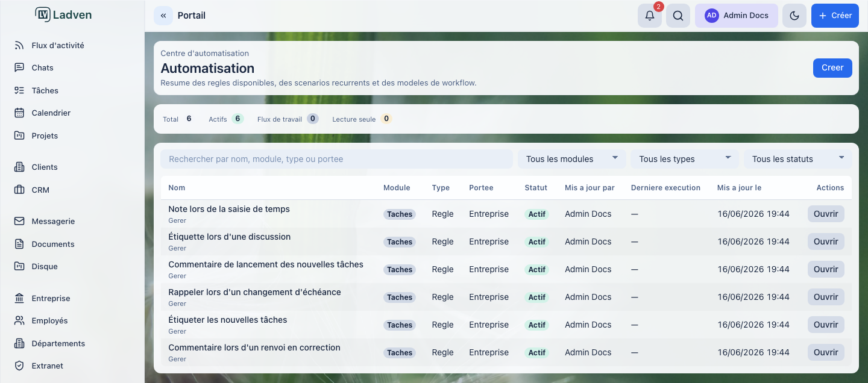868x383 pixels.
Task: Click the top bar Créer button
Action: (835, 16)
